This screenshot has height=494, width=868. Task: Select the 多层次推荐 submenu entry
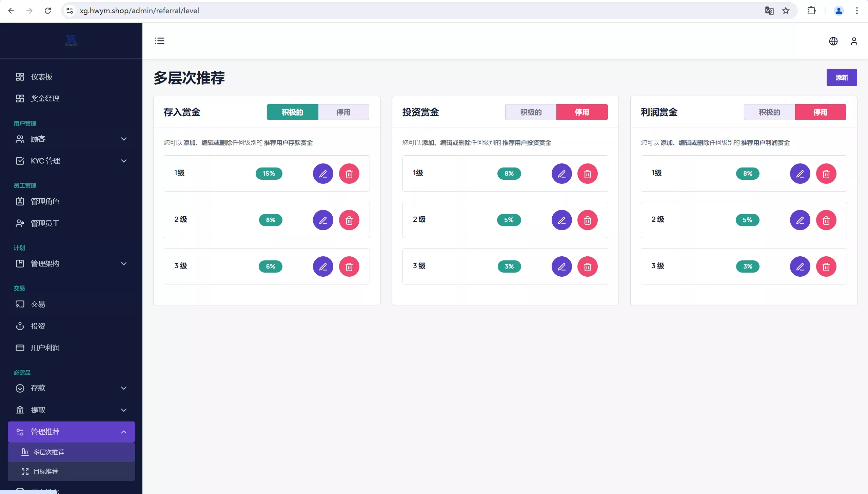point(48,452)
